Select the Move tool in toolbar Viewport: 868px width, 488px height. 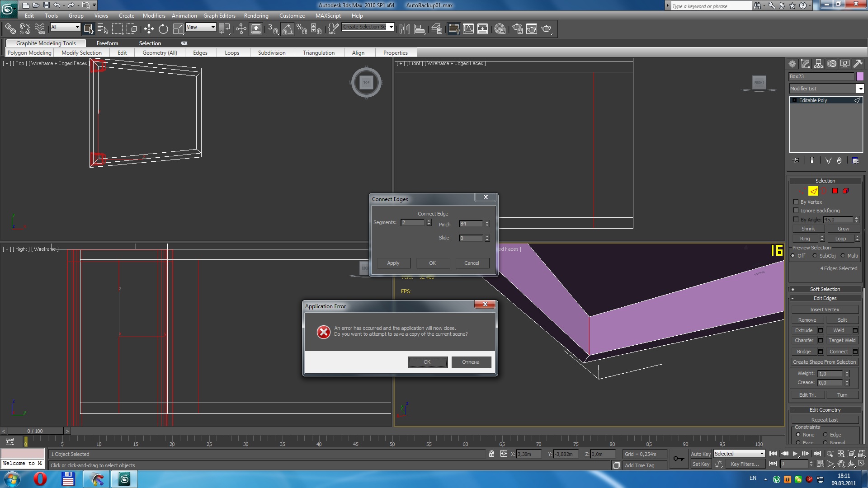coord(149,29)
